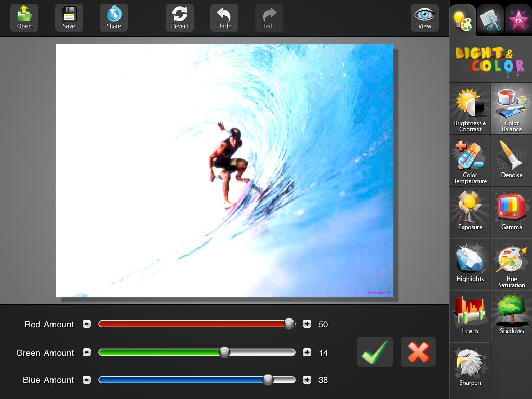
Task: Open the Levels tool
Action: (470, 316)
